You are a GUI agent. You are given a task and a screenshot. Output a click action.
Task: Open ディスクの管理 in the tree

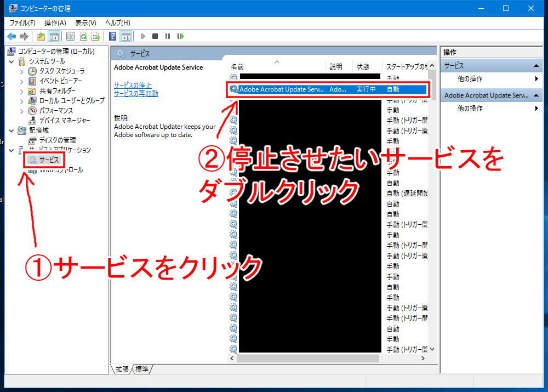(x=58, y=140)
